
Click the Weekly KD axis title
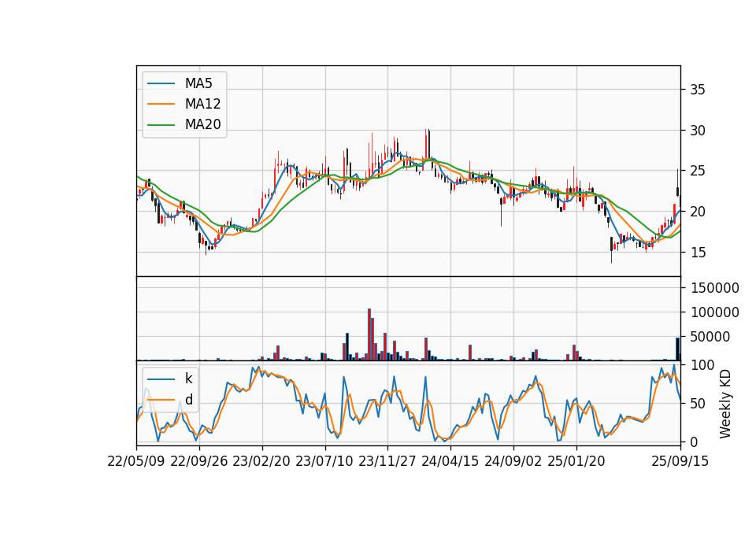[724, 404]
